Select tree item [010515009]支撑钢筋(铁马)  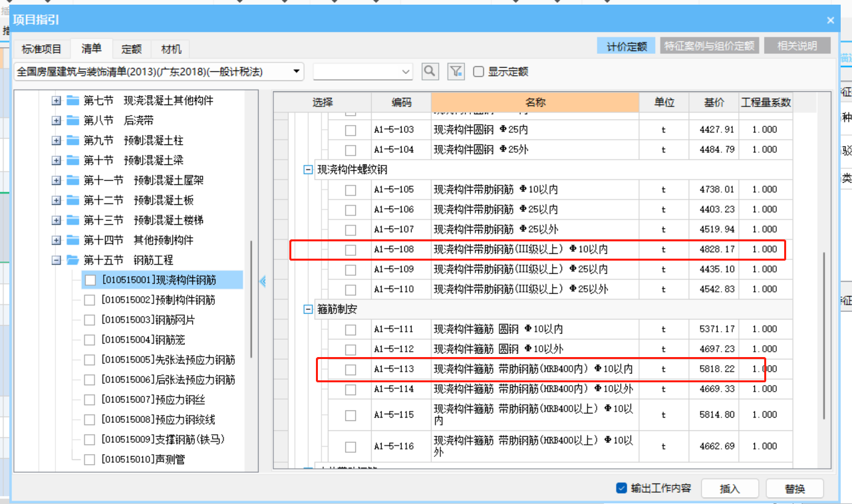click(x=165, y=440)
